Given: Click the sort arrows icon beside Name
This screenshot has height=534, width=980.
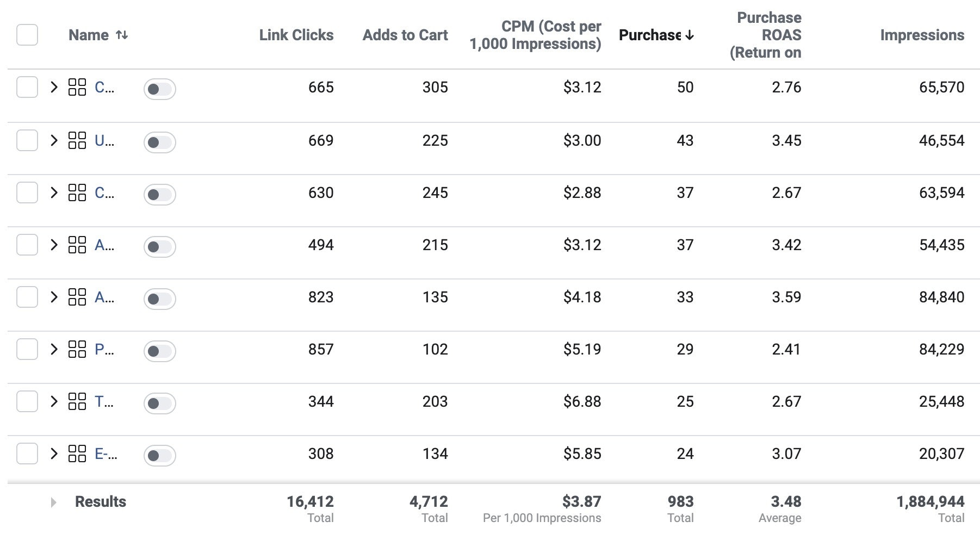Looking at the screenshot, I should coord(122,35).
